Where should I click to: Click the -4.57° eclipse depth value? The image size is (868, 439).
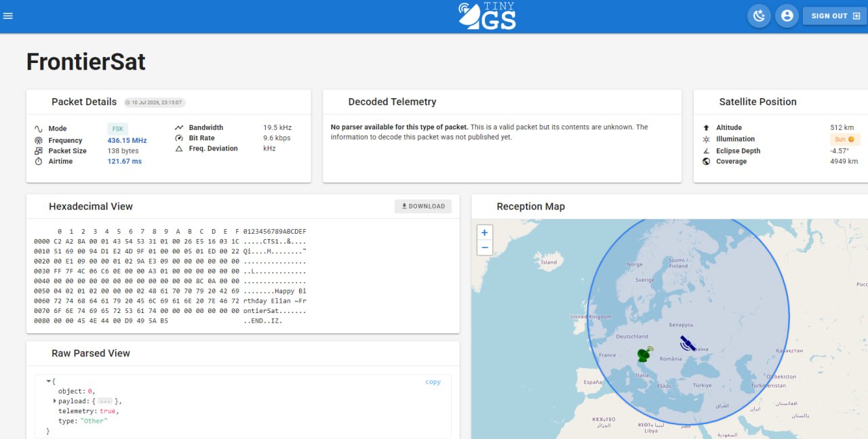pyautogui.click(x=840, y=151)
